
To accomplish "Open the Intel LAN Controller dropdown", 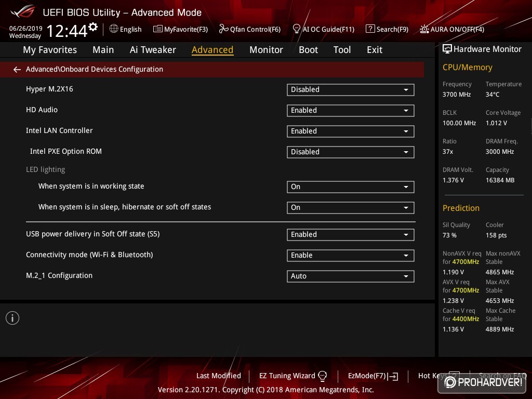I will [351, 131].
